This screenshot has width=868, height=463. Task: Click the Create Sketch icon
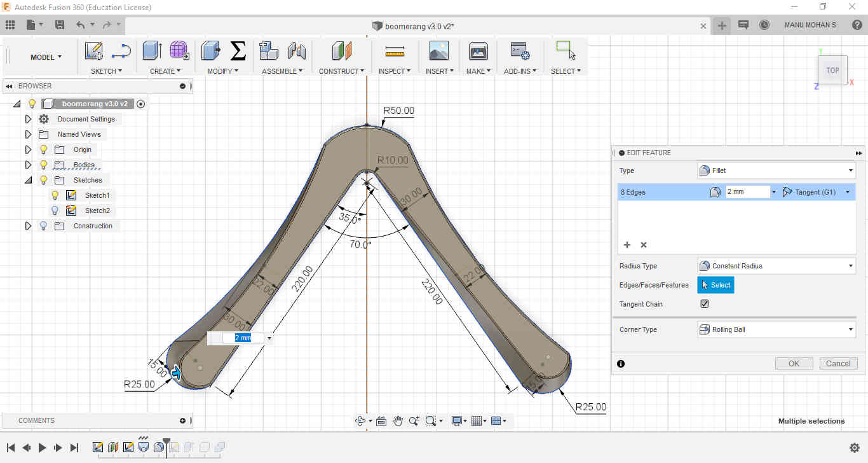click(94, 51)
